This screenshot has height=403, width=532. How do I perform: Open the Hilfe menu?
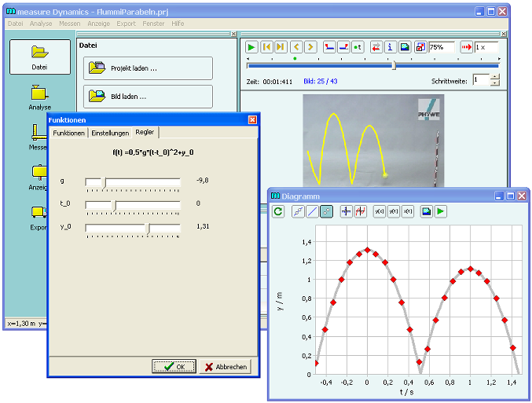[x=178, y=24]
